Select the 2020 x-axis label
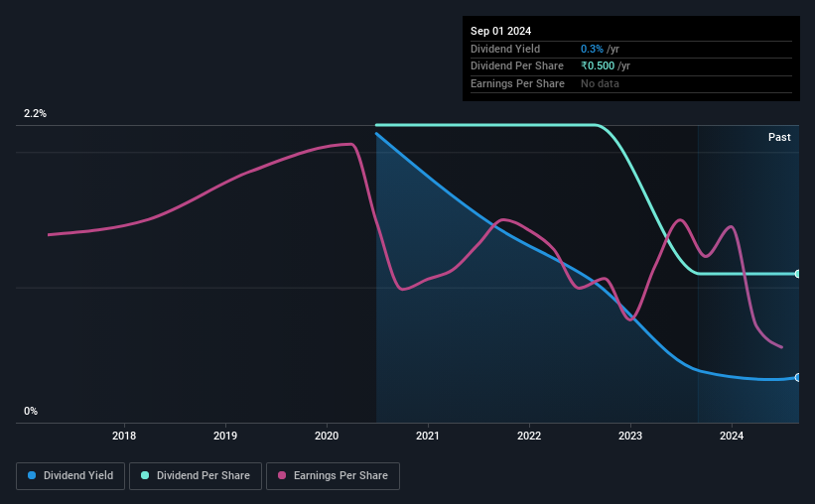This screenshot has width=815, height=504. pos(327,436)
